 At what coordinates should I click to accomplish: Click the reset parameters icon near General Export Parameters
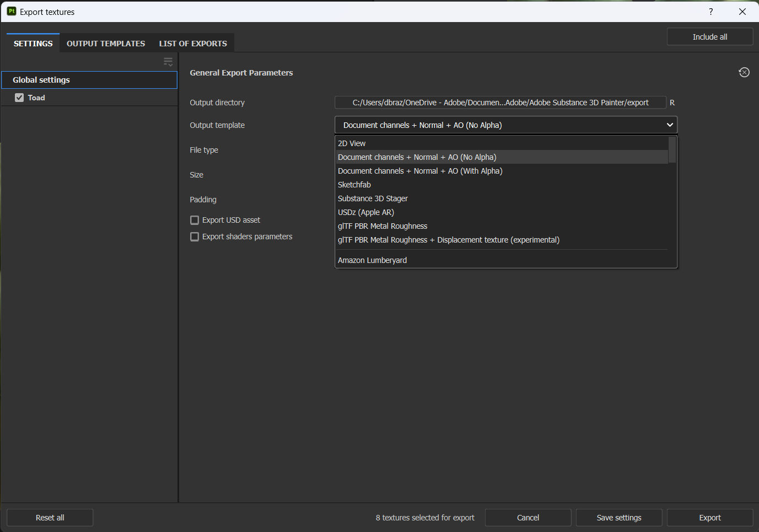744,72
